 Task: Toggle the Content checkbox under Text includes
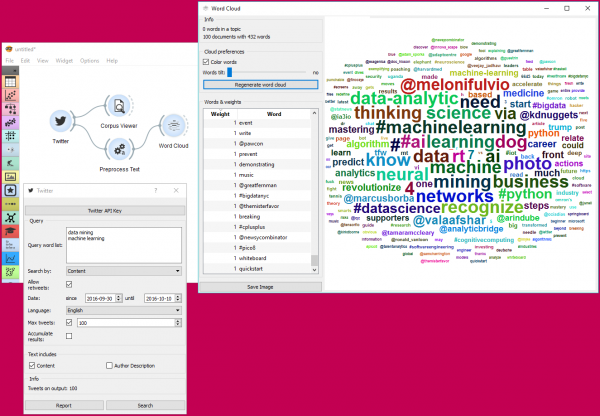click(x=32, y=365)
